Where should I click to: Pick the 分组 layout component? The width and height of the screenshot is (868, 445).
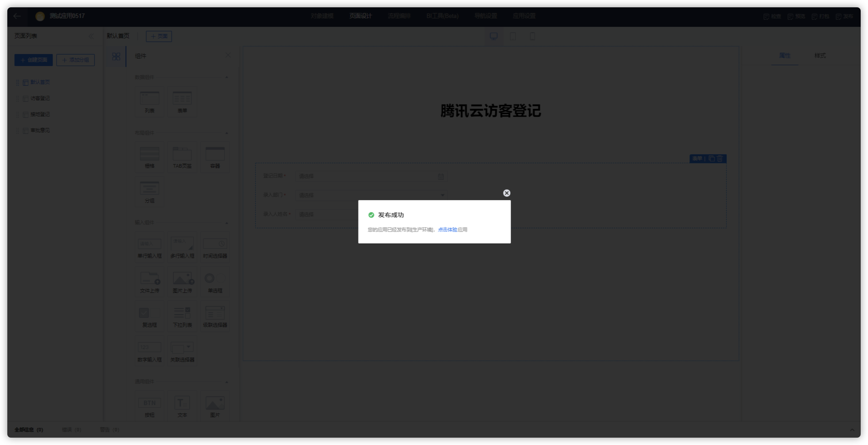tap(149, 192)
